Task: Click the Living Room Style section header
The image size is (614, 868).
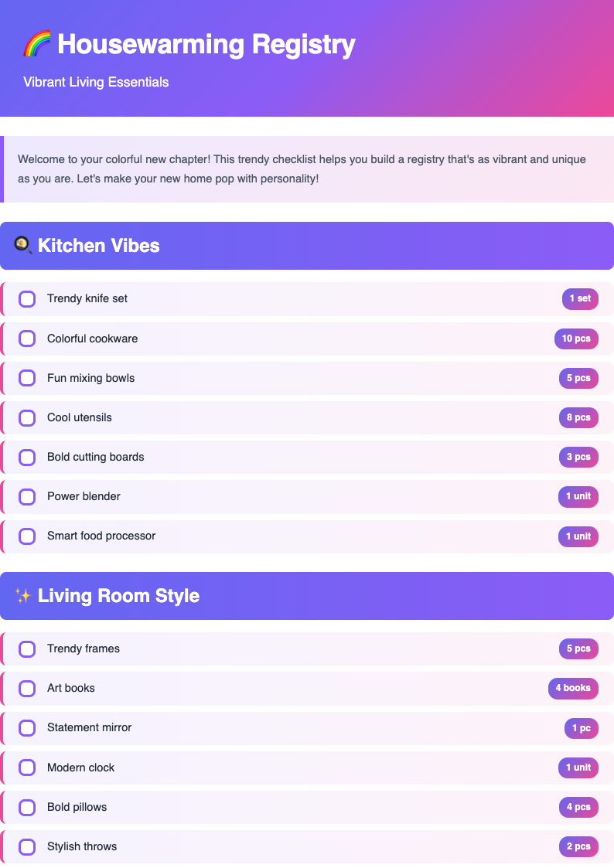Action: pyautogui.click(x=307, y=596)
